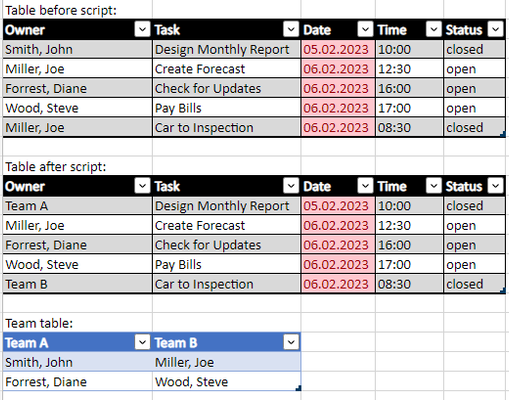Open Team A column filter dropdown
Image resolution: width=509 pixels, height=400 pixels.
[x=142, y=342]
